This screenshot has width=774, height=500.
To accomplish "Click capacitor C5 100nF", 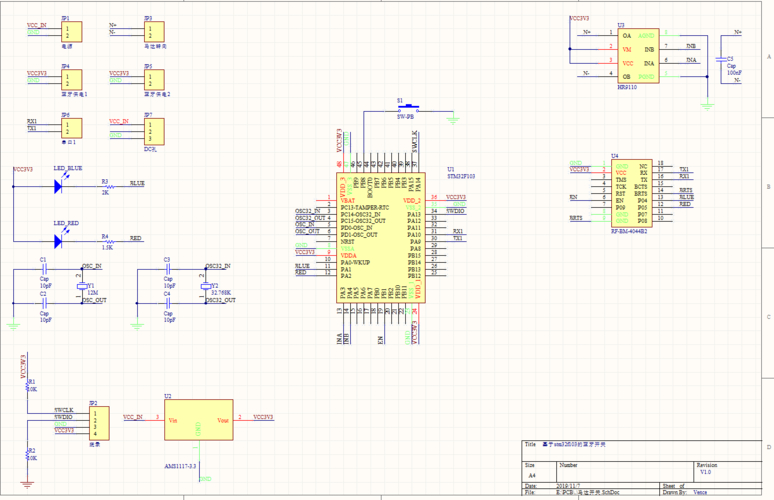I will coord(722,60).
